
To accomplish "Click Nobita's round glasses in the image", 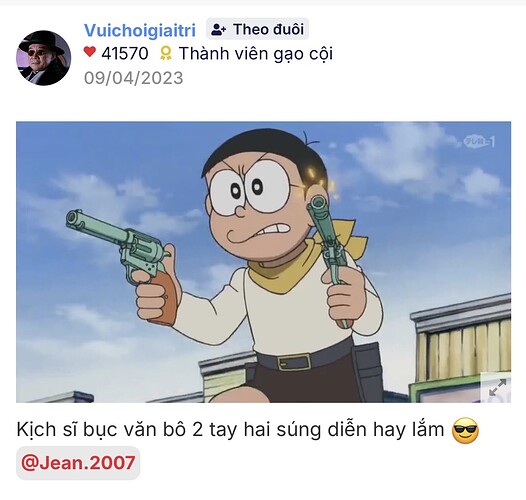I will coord(250,188).
